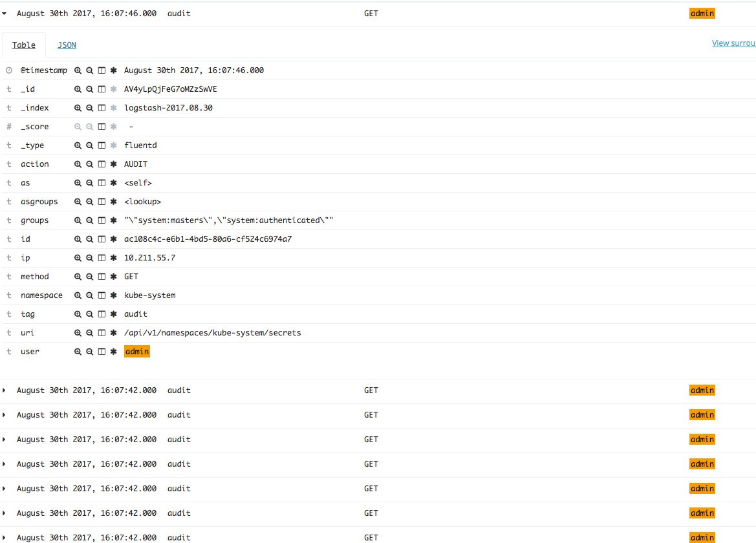Select asgroups value <lookup>
This screenshot has width=756, height=543.
coord(143,202)
